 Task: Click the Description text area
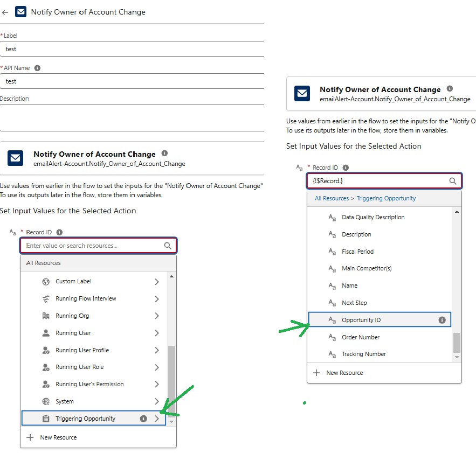[132, 118]
